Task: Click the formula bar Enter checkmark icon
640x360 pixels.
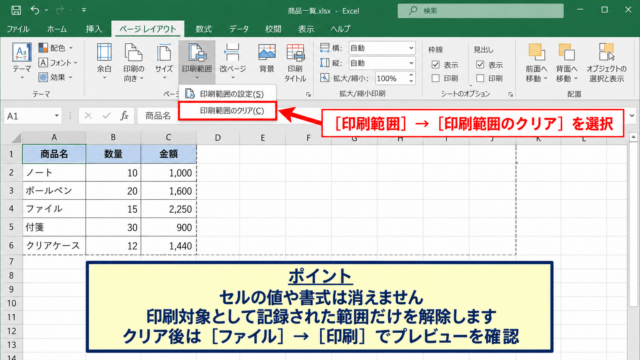Action: pos(107,116)
